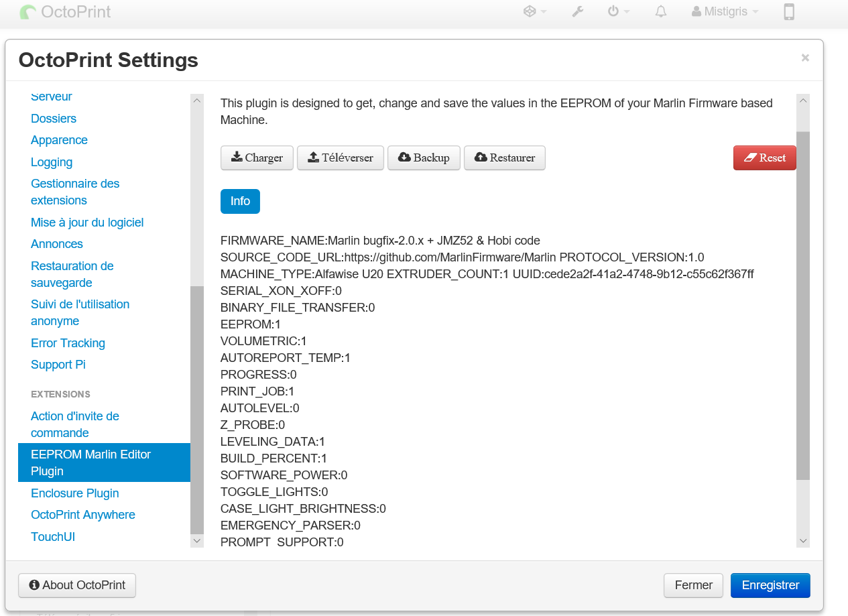This screenshot has height=616, width=848.
Task: Open the Mistigris user dropdown
Action: [725, 11]
